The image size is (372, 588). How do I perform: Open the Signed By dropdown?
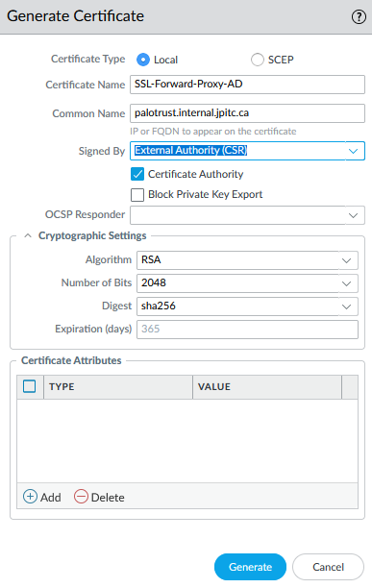(247, 151)
